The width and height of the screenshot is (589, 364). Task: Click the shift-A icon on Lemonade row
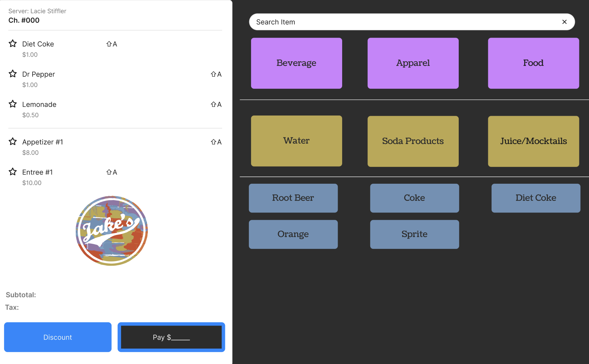pos(216,104)
